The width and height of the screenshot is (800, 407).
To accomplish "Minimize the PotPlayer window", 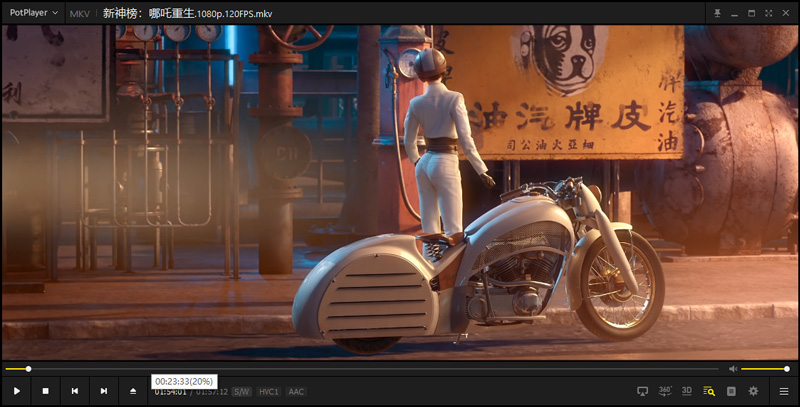I will click(x=734, y=13).
